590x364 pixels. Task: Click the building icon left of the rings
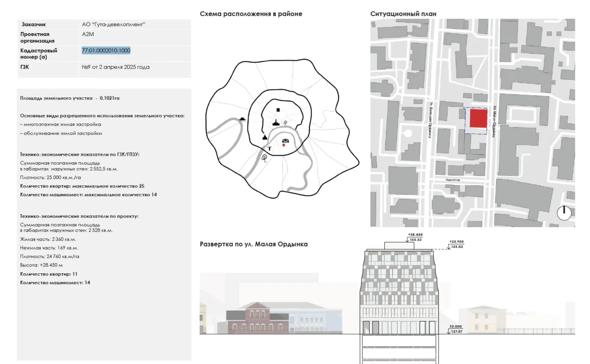tap(242, 119)
